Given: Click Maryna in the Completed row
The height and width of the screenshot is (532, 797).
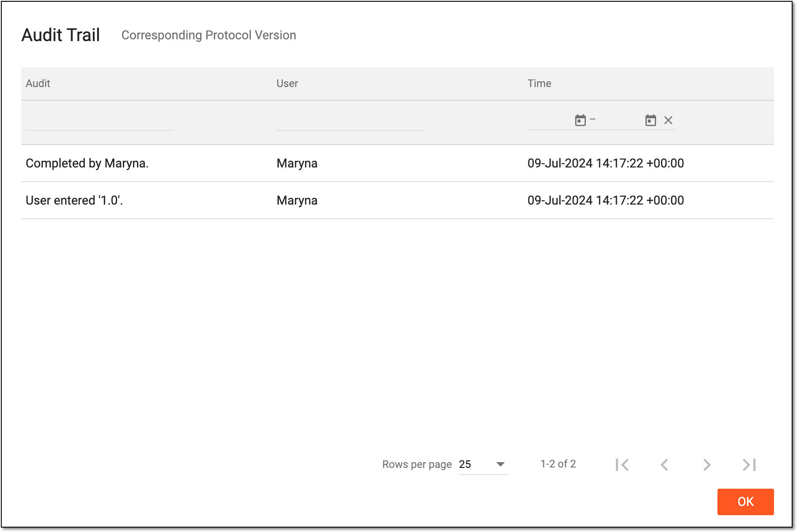Looking at the screenshot, I should coord(297,163).
